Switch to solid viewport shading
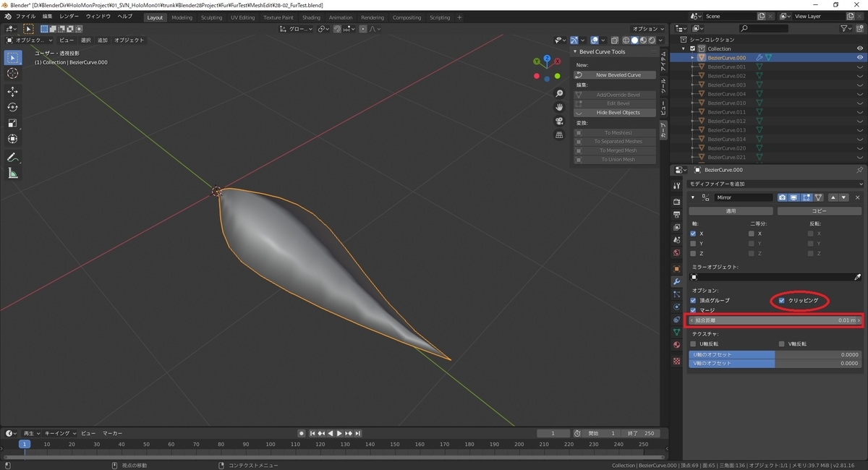Viewport: 868px width, 470px height. [635, 40]
